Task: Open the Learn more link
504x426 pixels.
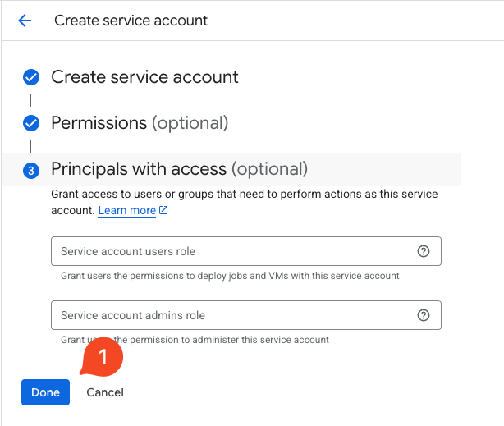Action: pos(126,211)
